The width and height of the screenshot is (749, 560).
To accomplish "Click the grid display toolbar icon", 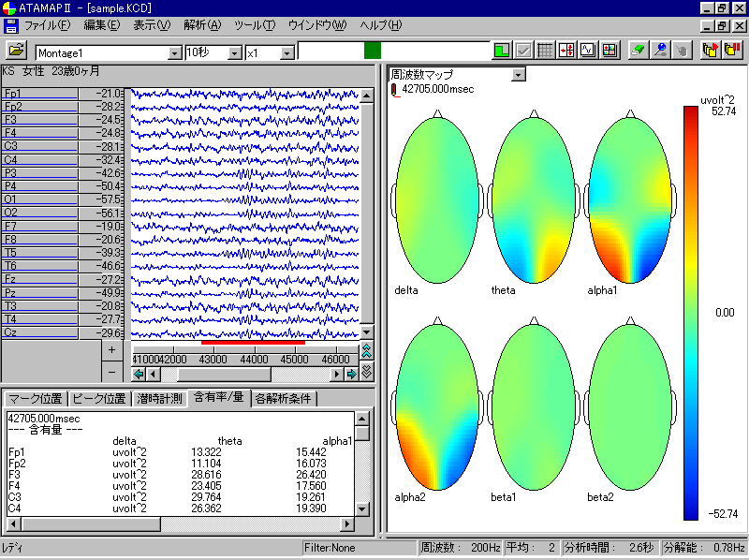I will [x=547, y=51].
